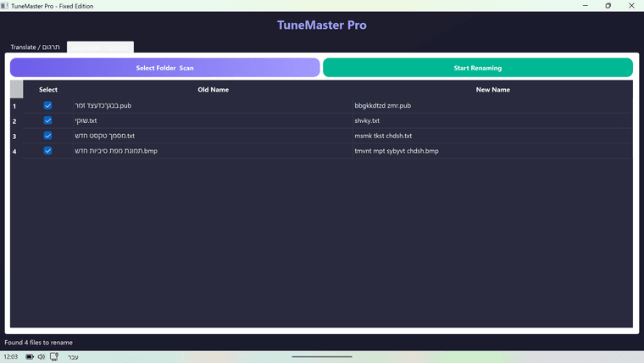This screenshot has width=644, height=363.
Task: Select row header number 3
Action: (15, 136)
